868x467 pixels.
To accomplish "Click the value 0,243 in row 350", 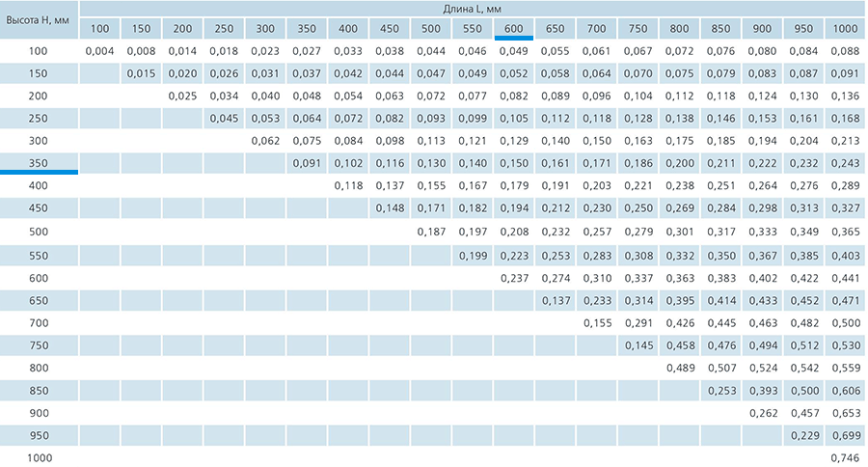I will tap(845, 163).
